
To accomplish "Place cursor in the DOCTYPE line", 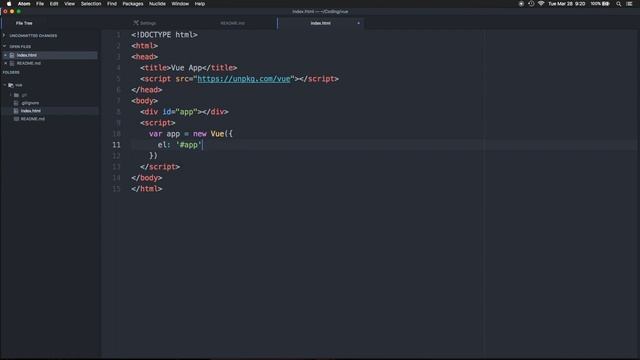I will (164, 35).
